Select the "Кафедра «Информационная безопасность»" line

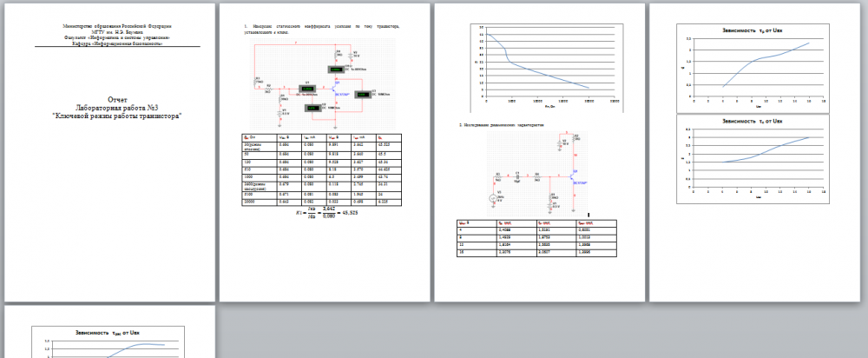pos(117,43)
